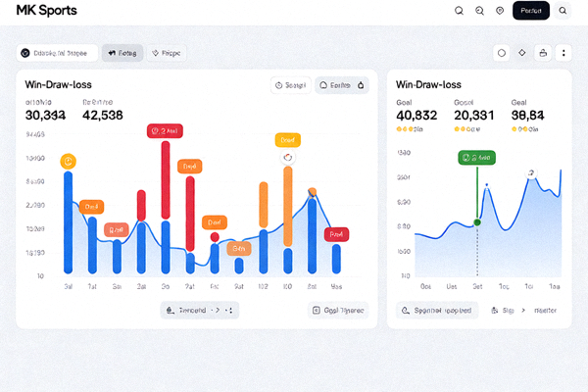Click the clock-icon button in the left chart card

pyautogui.click(x=291, y=85)
